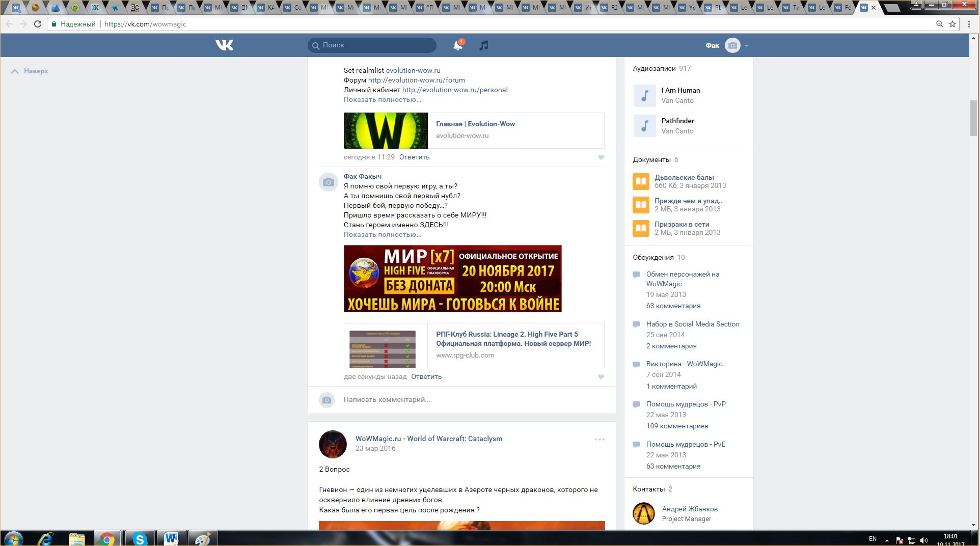Open Chrome three-dot menu

point(969,24)
